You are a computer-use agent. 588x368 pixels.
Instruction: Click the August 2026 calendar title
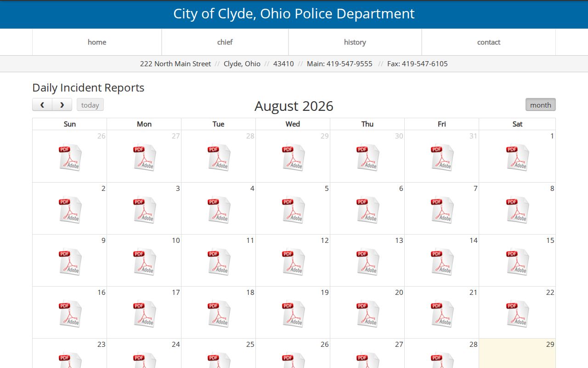coord(294,106)
